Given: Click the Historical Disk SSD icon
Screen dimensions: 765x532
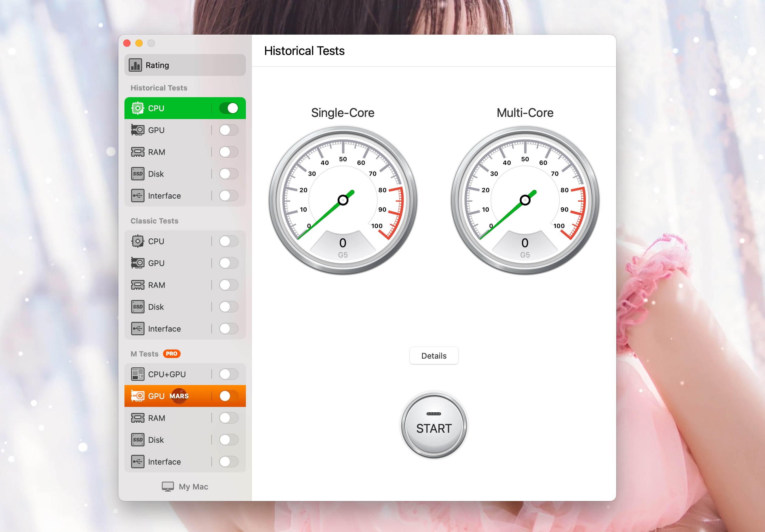Looking at the screenshot, I should [138, 174].
